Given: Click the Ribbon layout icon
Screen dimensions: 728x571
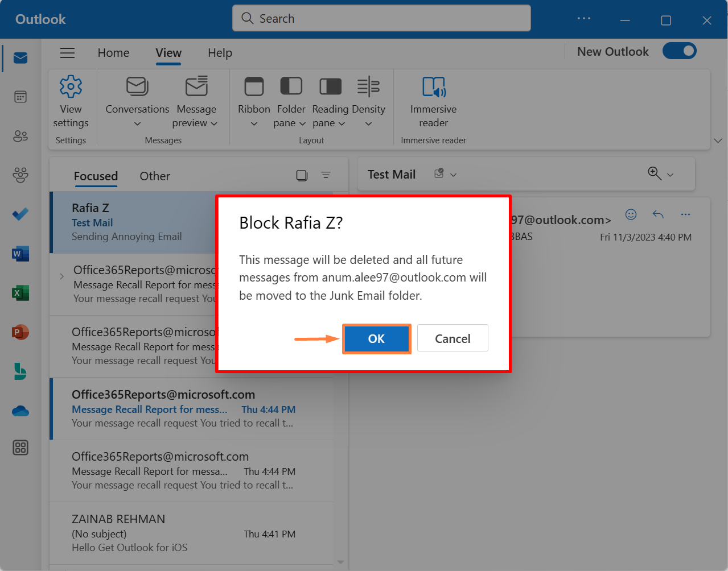Looking at the screenshot, I should [254, 86].
